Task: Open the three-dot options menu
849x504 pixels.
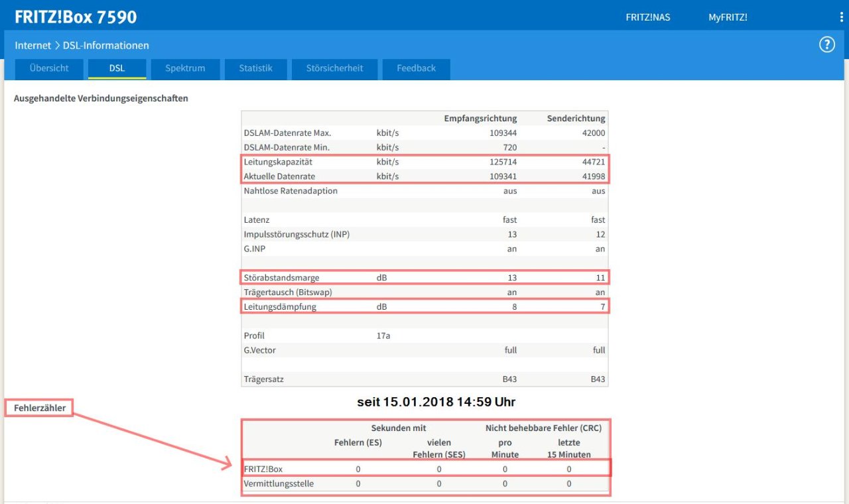Action: (842, 17)
